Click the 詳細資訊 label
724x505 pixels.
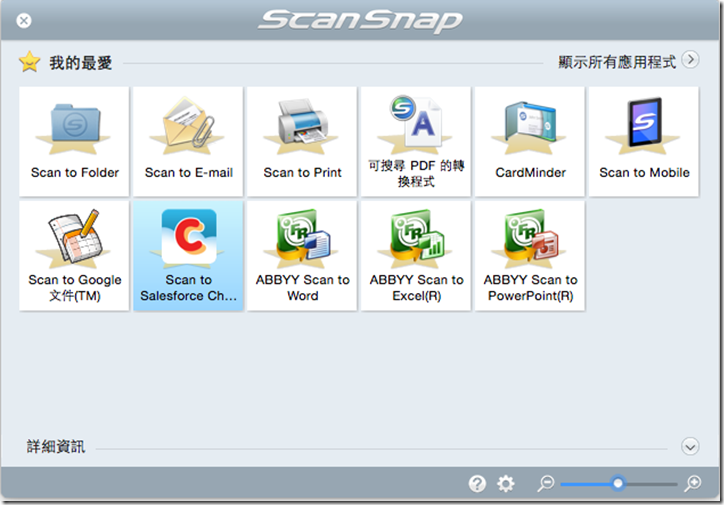coord(56,447)
